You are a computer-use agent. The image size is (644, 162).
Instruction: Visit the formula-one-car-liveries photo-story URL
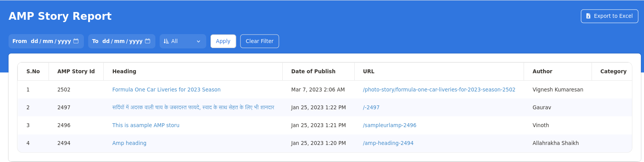pos(439,90)
